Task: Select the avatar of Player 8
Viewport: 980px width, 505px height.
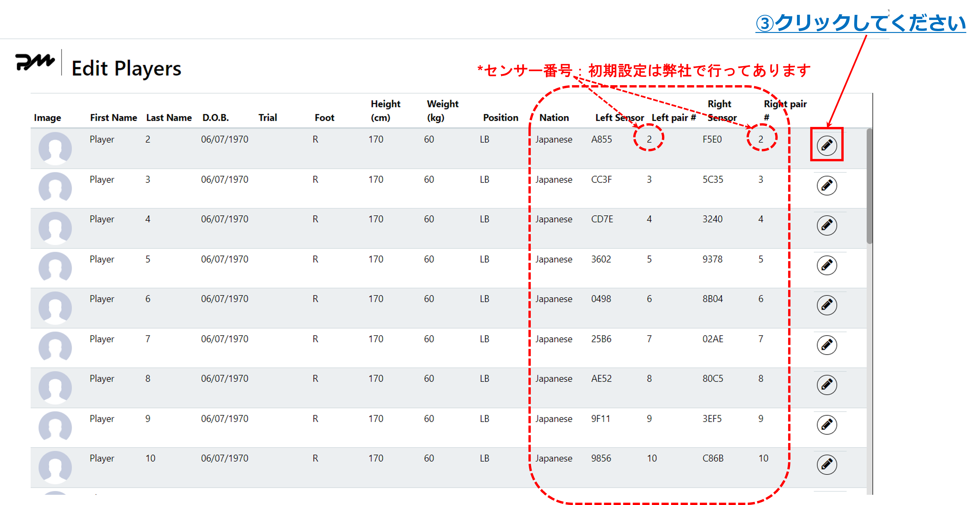Action: [55, 388]
